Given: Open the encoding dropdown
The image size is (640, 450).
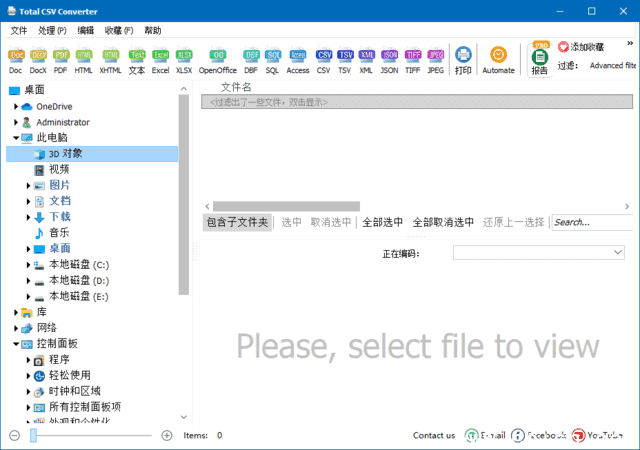Looking at the screenshot, I should tap(539, 253).
